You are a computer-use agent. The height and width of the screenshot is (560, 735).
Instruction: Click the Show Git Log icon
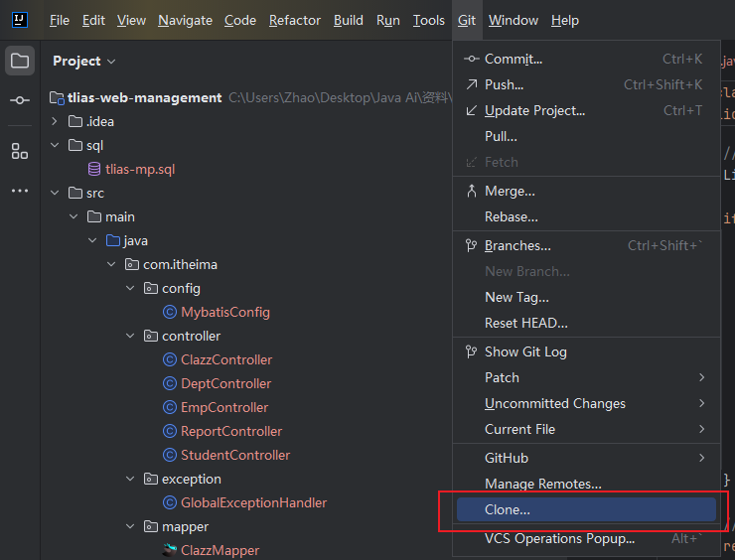471,351
